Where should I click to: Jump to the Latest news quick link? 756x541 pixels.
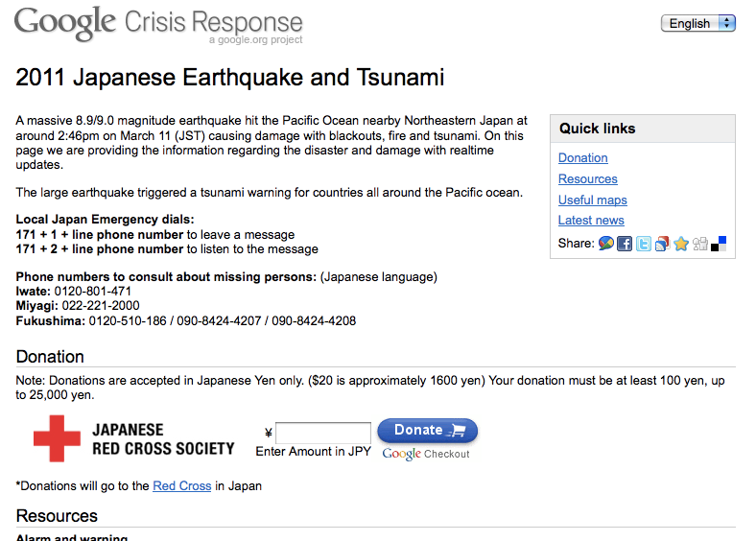pyautogui.click(x=591, y=221)
